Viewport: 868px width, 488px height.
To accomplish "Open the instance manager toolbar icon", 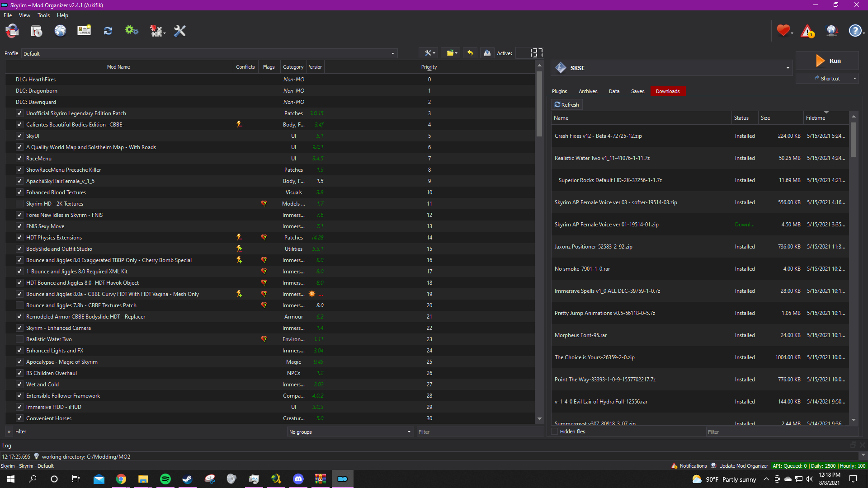I will tap(12, 31).
